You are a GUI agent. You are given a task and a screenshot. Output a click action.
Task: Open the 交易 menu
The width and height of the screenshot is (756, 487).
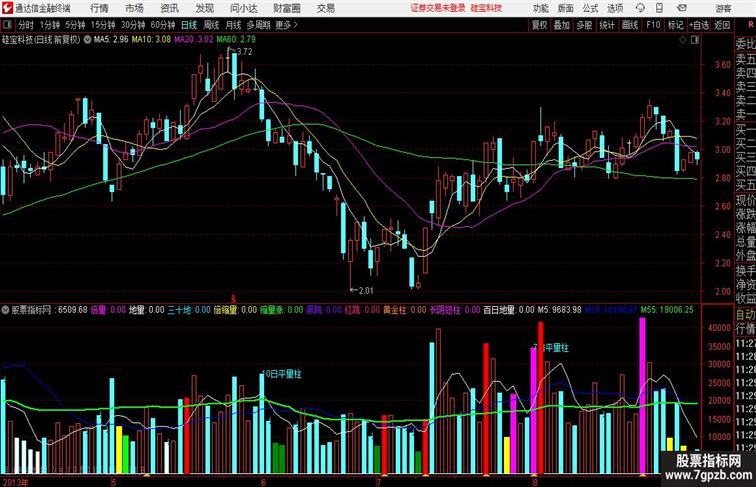point(325,8)
